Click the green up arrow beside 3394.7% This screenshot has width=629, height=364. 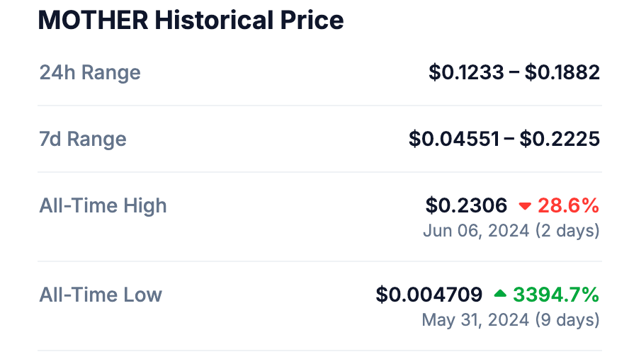click(x=501, y=293)
